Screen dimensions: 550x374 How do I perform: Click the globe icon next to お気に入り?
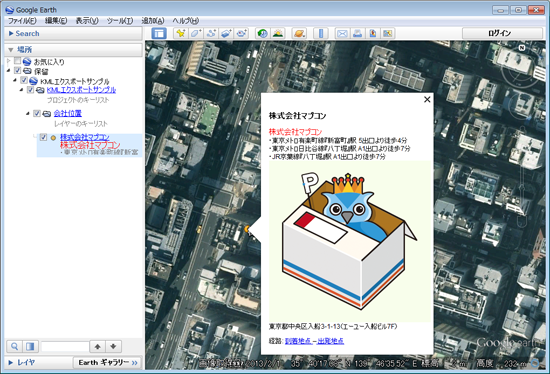coord(27,62)
